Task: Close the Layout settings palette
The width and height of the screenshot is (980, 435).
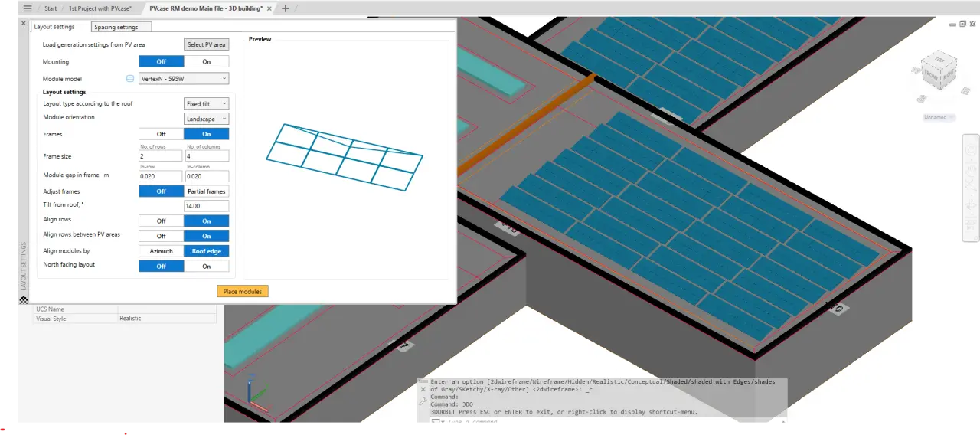Action: [x=23, y=24]
